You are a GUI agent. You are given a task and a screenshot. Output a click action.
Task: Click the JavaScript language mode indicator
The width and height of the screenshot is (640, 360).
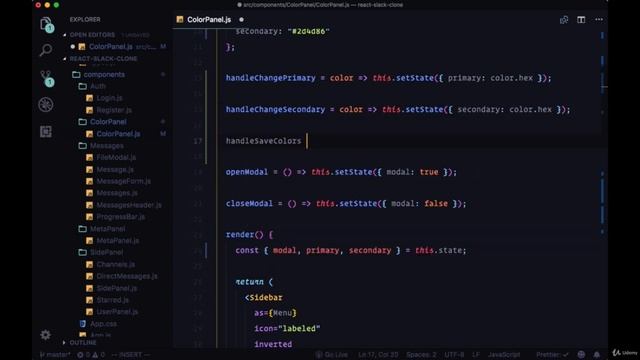[504, 355]
